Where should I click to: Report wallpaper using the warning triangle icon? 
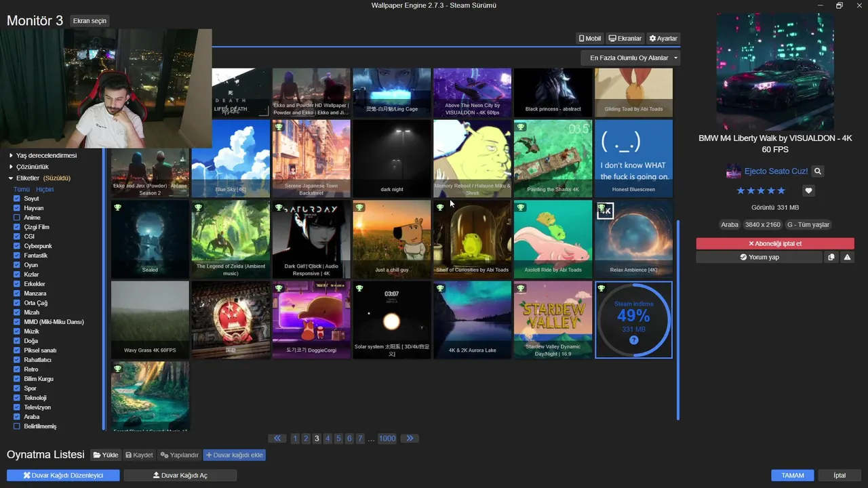pyautogui.click(x=847, y=257)
